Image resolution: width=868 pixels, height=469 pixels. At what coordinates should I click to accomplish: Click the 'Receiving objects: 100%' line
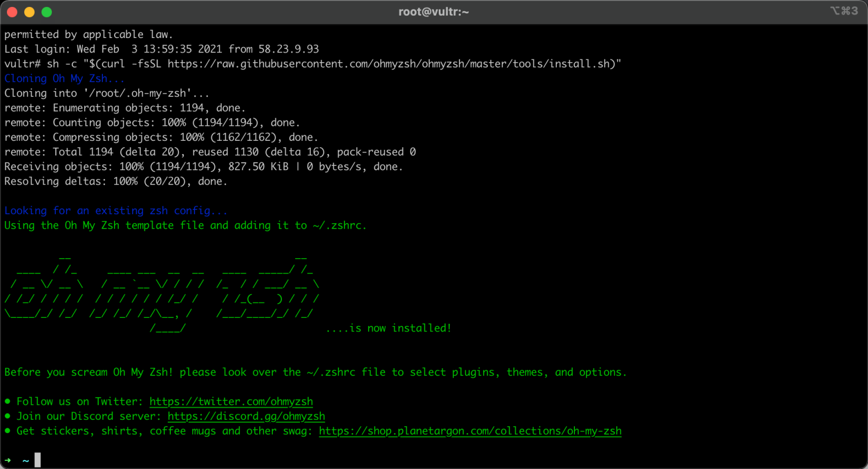tap(204, 167)
